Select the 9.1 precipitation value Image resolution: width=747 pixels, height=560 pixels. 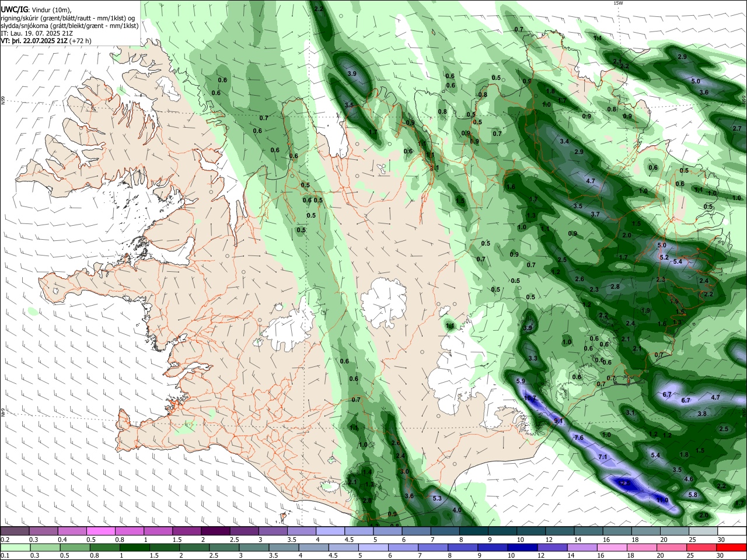558,421
